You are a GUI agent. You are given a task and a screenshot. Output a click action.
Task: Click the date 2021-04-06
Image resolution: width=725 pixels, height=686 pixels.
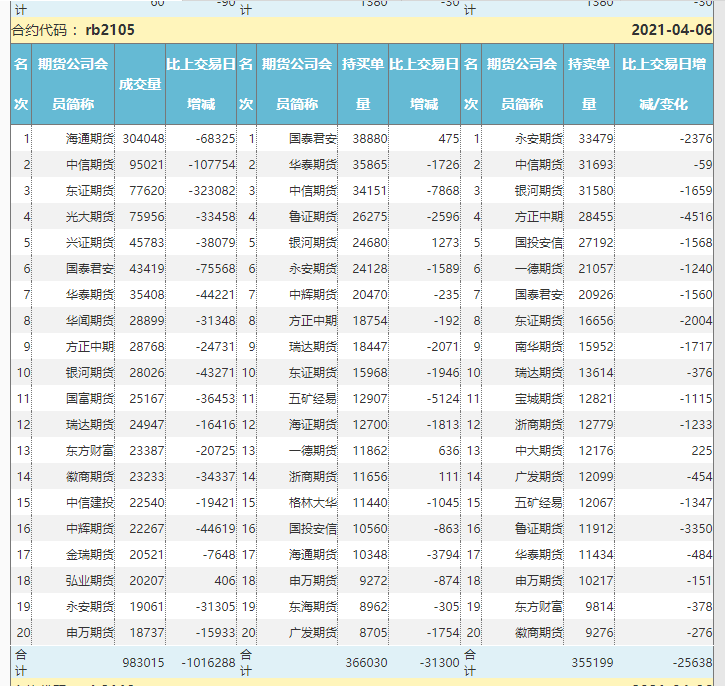pyautogui.click(x=671, y=30)
